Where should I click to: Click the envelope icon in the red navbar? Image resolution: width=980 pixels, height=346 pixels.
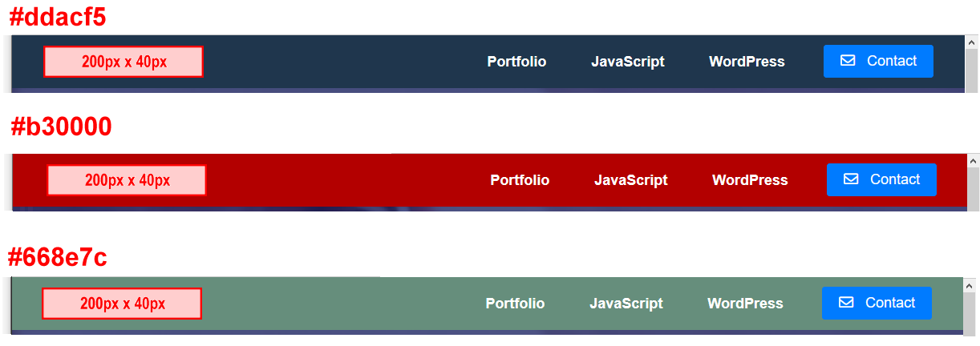850,179
